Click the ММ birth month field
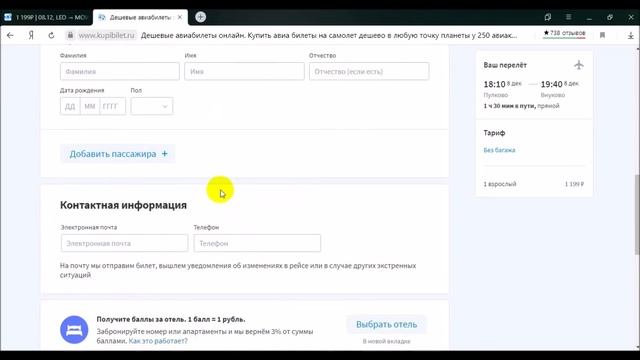The width and height of the screenshot is (640, 360). (90, 107)
